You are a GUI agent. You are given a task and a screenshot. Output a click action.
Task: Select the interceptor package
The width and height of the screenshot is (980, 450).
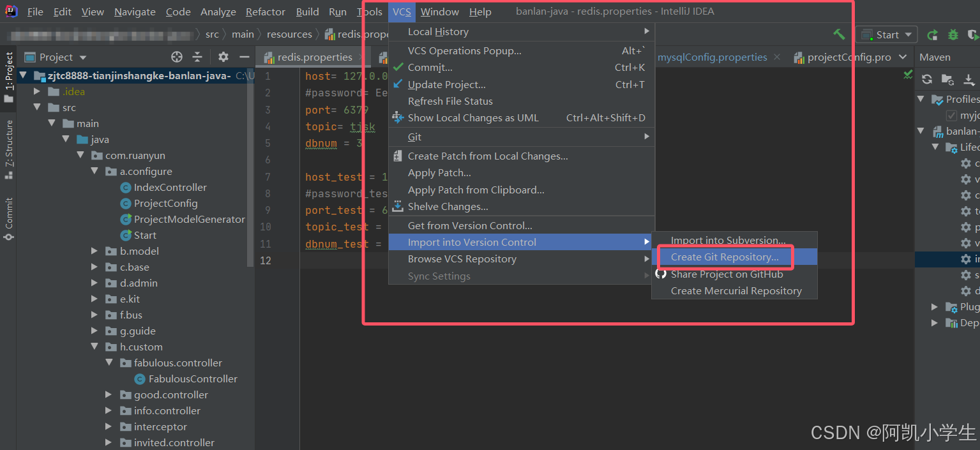click(160, 426)
